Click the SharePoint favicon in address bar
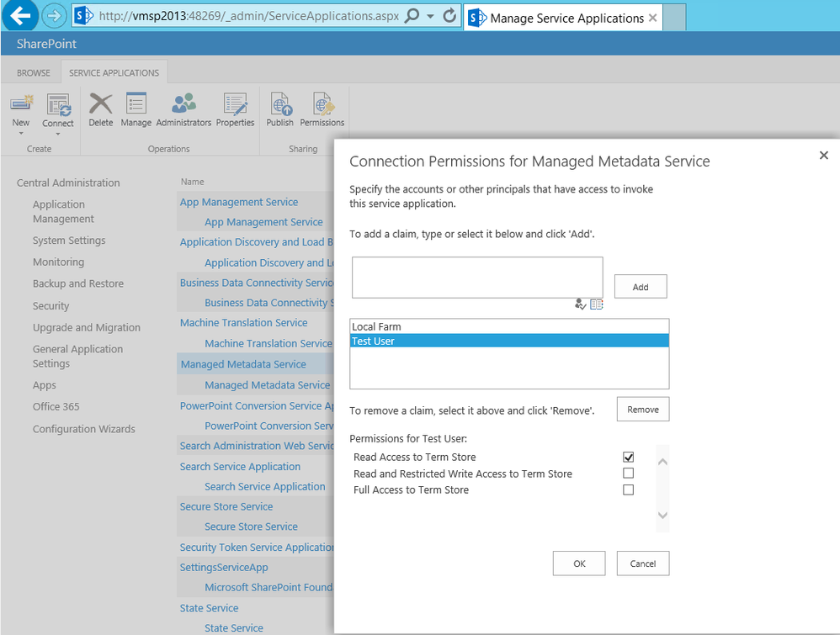This screenshot has height=635, width=840. coord(83,15)
